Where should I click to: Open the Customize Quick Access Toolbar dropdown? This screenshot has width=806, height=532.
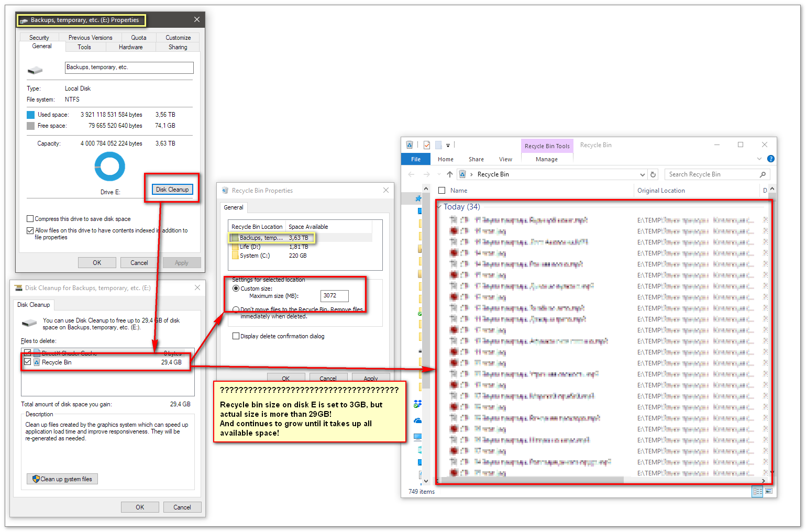(448, 146)
